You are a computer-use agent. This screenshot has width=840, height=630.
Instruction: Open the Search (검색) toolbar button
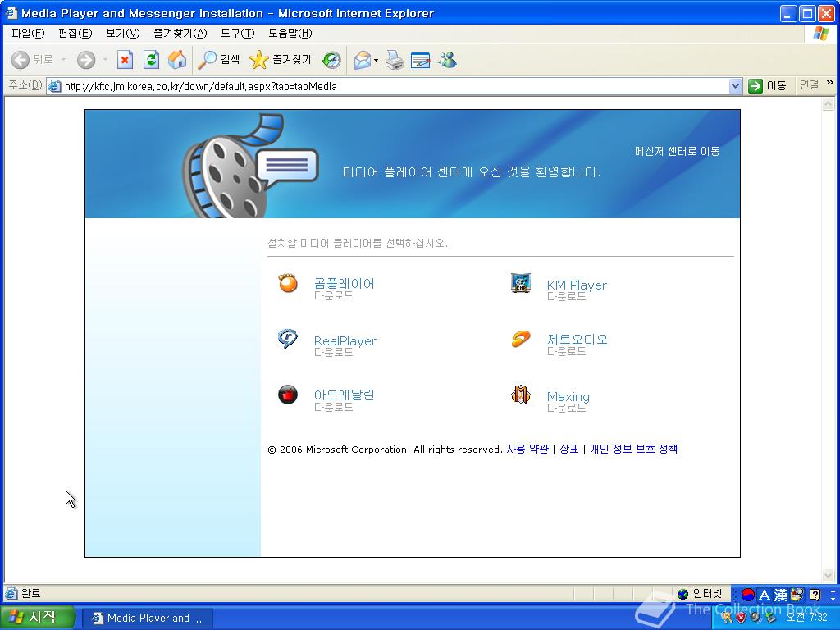218,59
